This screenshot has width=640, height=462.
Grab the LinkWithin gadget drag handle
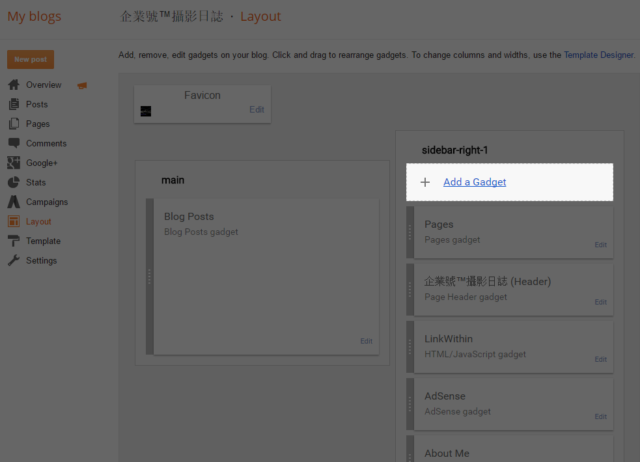[x=410, y=347]
